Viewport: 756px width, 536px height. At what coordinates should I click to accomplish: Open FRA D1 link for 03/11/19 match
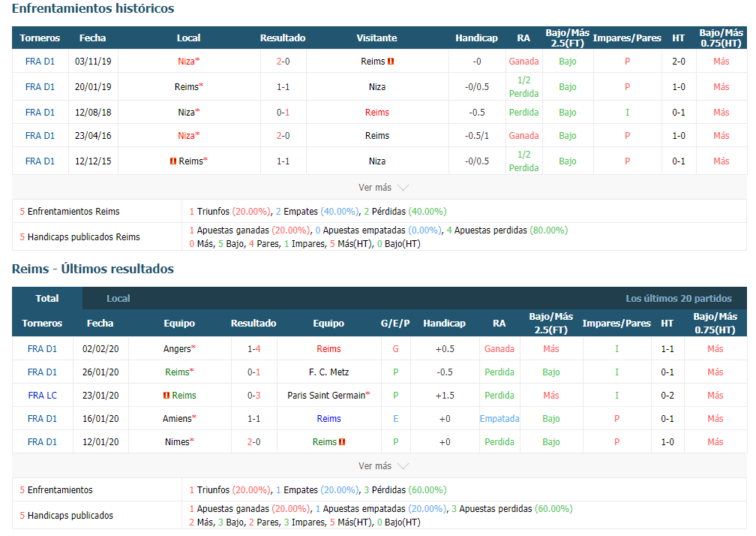point(40,62)
